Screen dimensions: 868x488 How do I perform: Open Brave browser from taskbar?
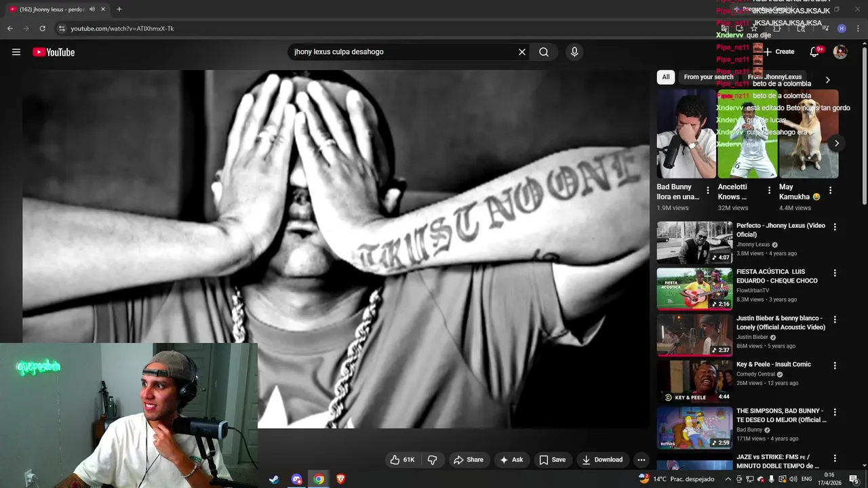tap(341, 479)
